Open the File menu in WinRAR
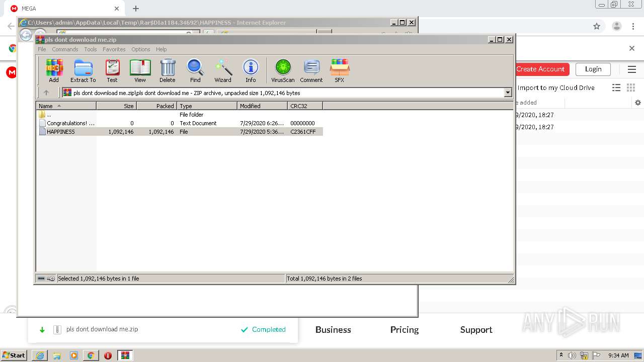 42,49
